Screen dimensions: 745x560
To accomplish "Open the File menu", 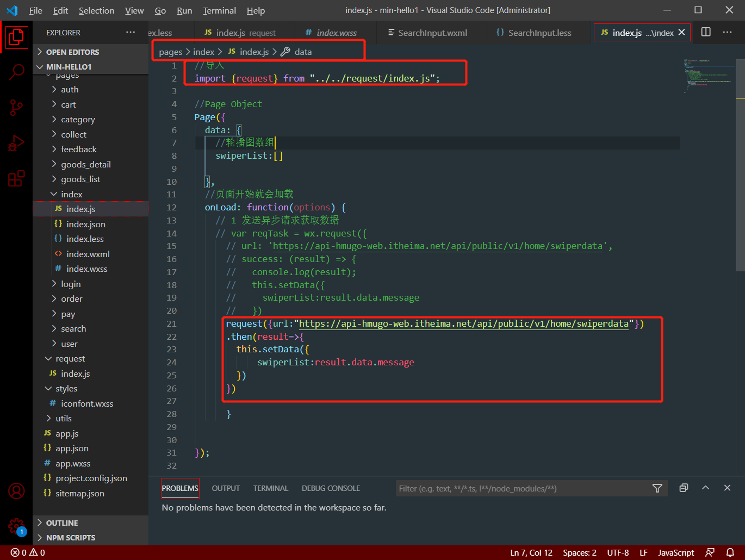I will click(36, 10).
